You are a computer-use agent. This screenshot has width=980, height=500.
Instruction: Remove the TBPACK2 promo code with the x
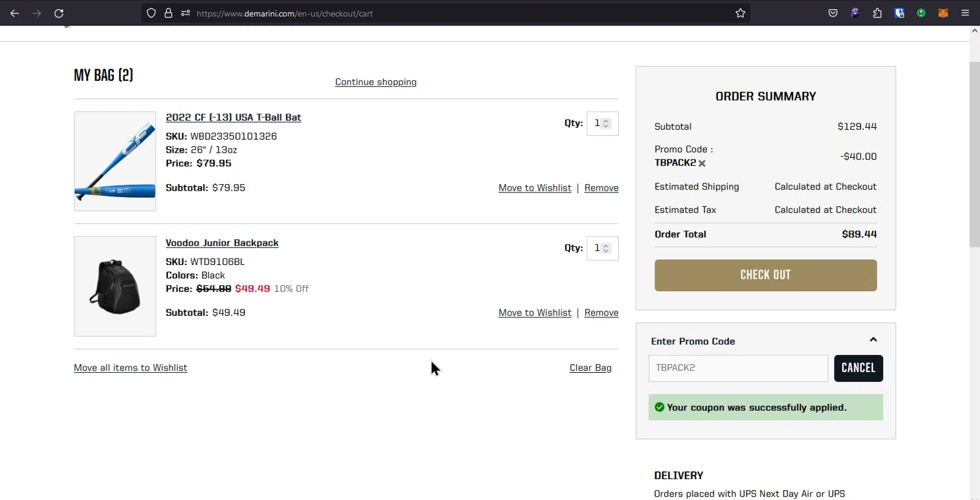(702, 163)
